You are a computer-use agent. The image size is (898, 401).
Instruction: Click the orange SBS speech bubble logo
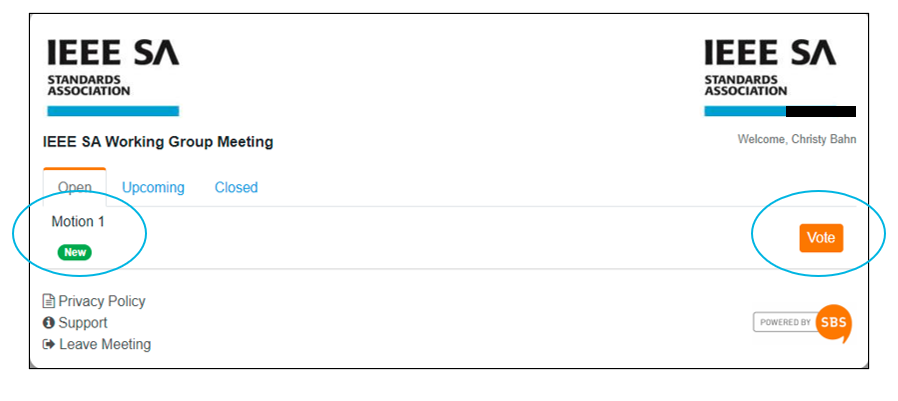tap(833, 323)
